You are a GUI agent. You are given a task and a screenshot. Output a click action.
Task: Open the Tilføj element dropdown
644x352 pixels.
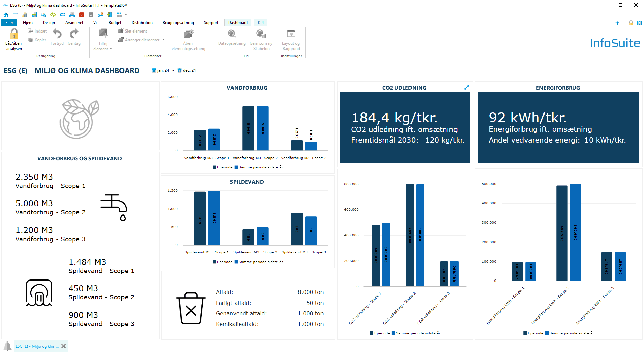pos(103,40)
